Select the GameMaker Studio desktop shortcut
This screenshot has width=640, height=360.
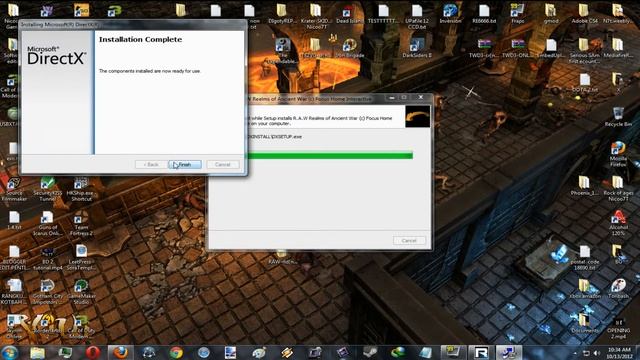click(x=81, y=292)
